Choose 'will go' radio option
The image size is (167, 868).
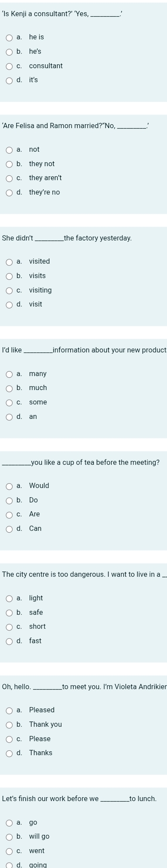(x=10, y=837)
